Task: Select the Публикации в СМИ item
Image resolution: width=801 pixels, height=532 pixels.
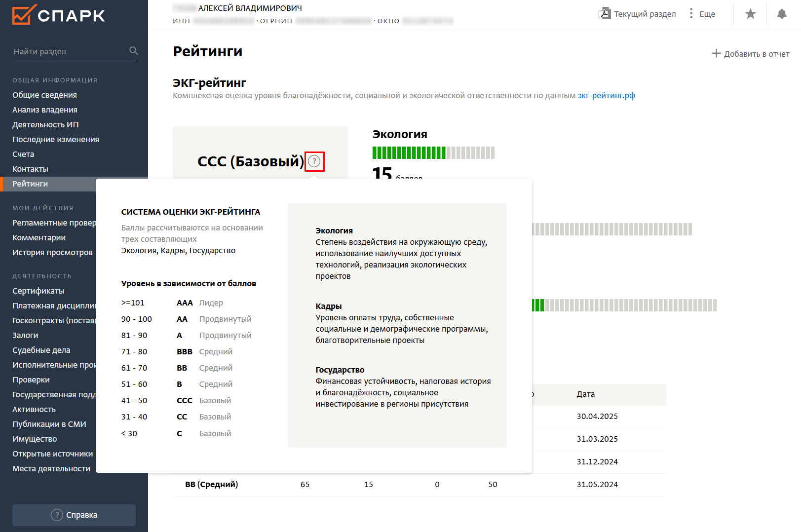Action: tap(49, 424)
